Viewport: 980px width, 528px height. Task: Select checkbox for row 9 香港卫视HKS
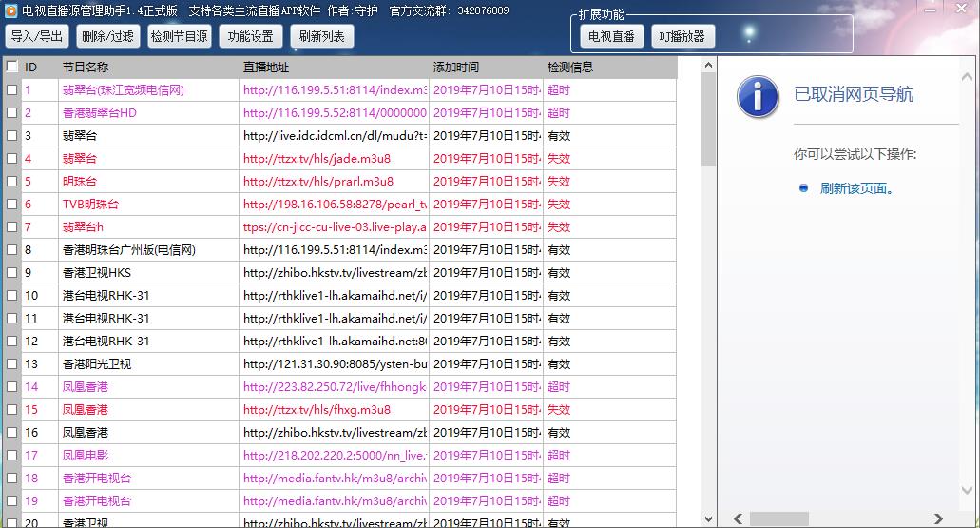[x=11, y=273]
